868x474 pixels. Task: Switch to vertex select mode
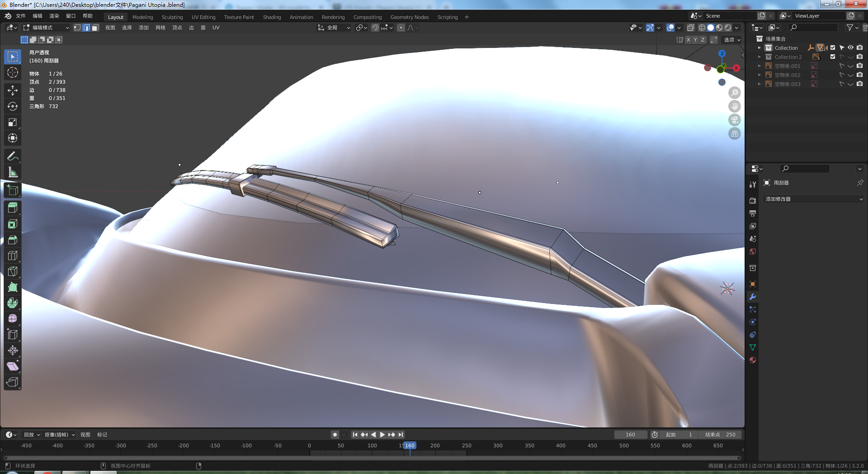pyautogui.click(x=77, y=28)
